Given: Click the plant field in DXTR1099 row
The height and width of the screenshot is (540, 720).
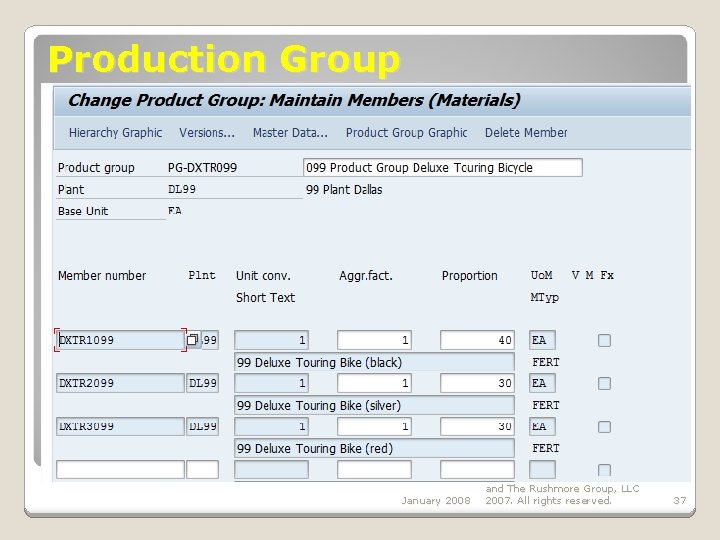Looking at the screenshot, I should 210,340.
